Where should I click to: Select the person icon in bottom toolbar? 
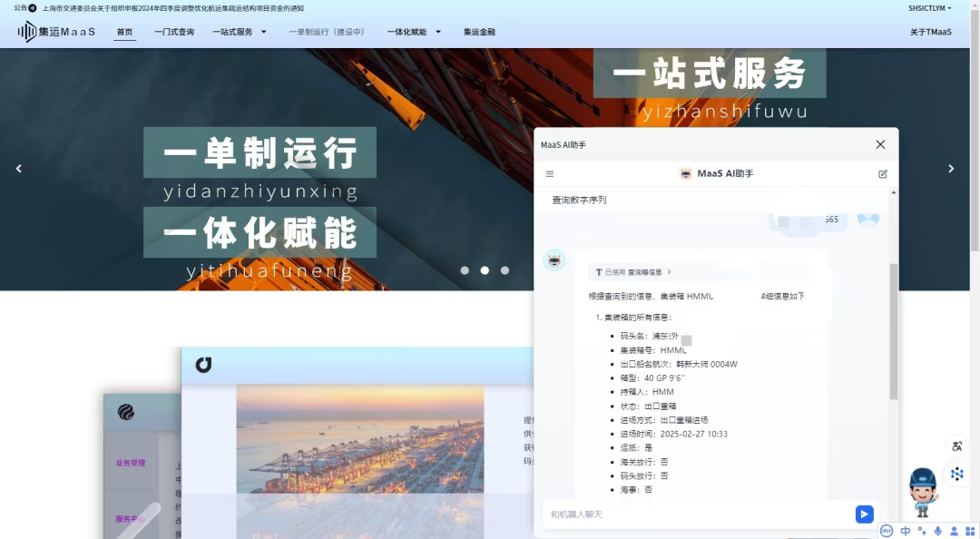954,531
